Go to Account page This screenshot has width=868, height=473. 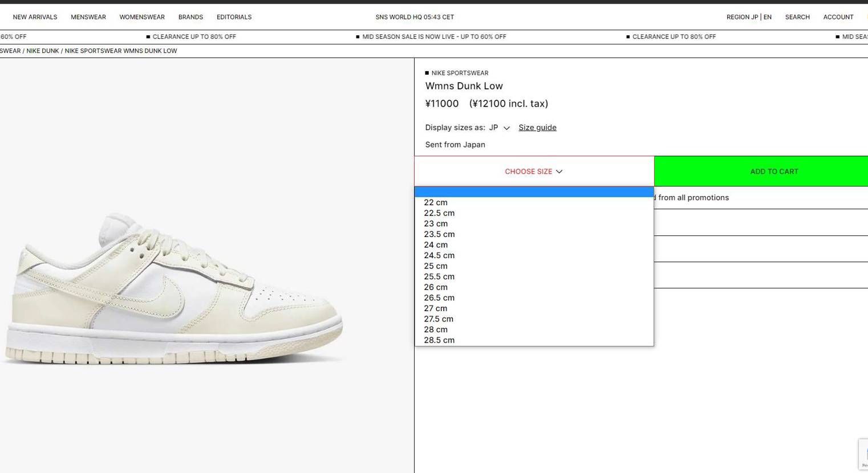click(x=838, y=17)
